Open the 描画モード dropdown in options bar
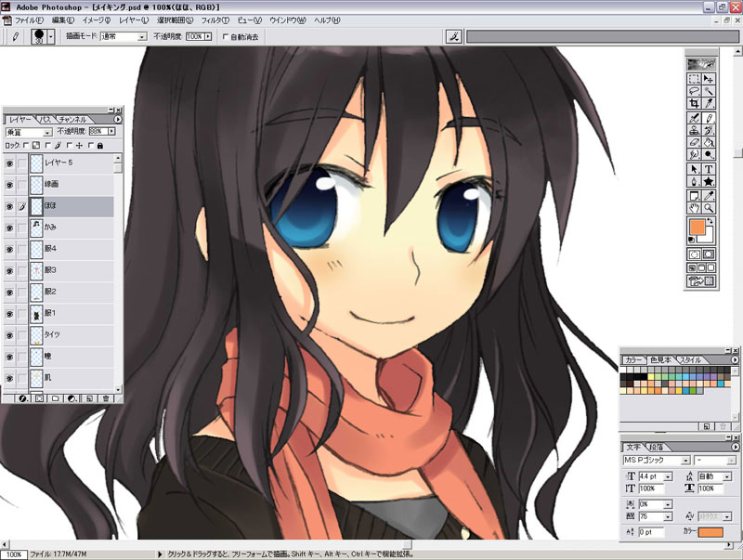This screenshot has height=560, width=743. coord(142,36)
